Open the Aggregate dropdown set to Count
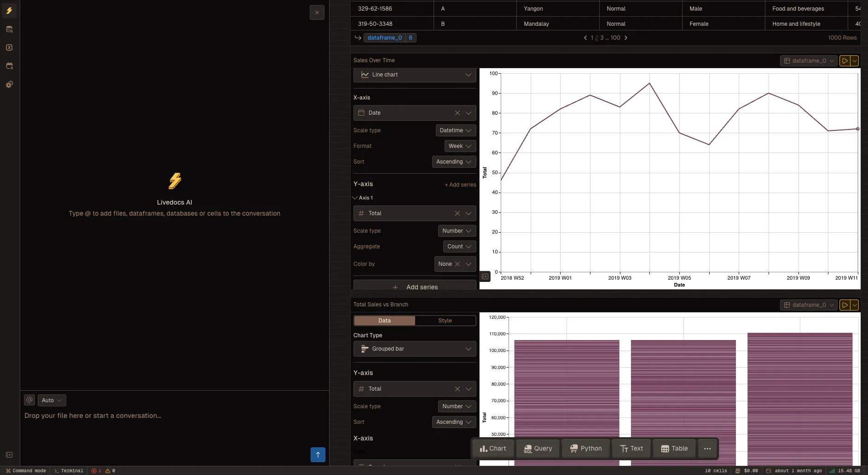 click(x=459, y=246)
